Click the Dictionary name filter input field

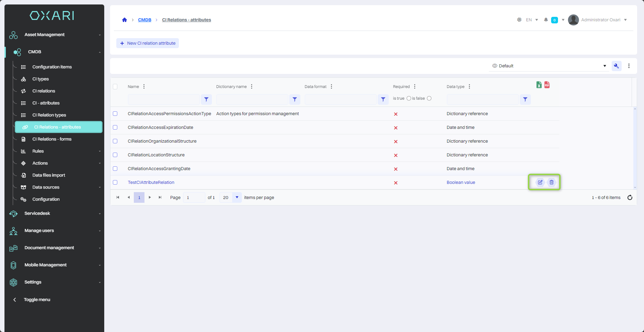[x=252, y=100]
